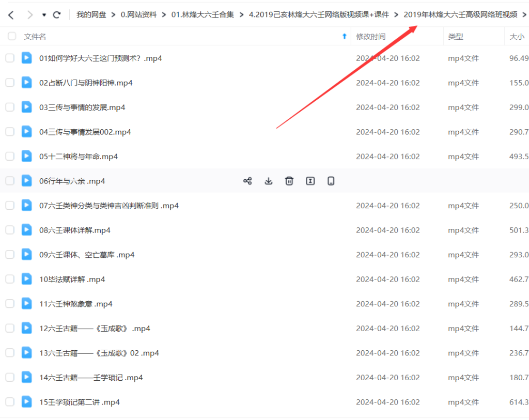The height and width of the screenshot is (420, 529).
Task: Select the delete trash icon for the file
Action: [289, 181]
